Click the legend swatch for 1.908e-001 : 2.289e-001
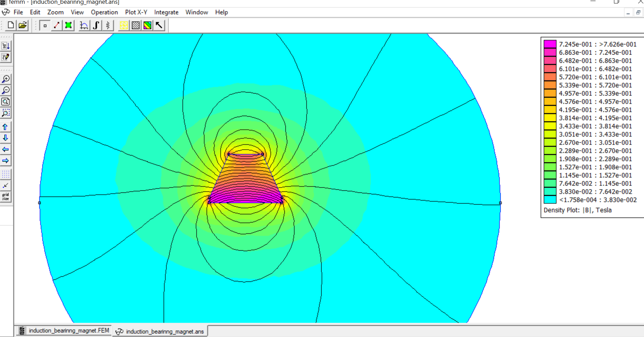Viewport: 644px width, 337px height. click(x=550, y=159)
